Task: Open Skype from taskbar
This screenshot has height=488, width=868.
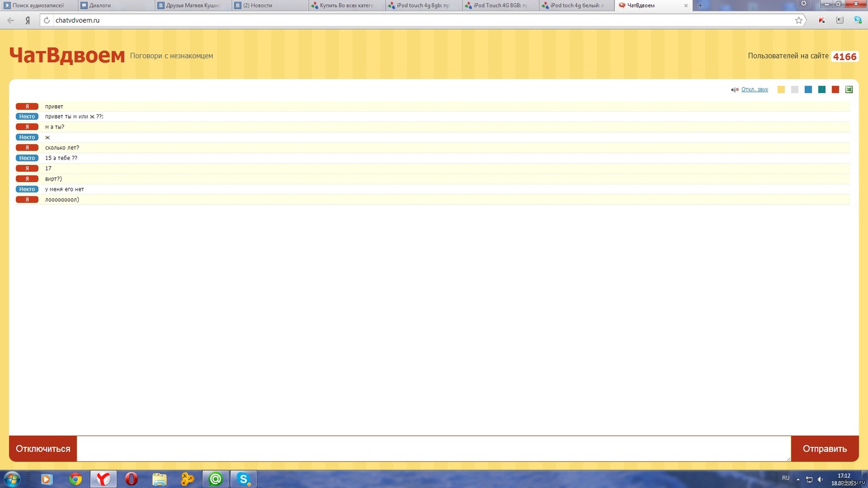Action: pos(244,479)
